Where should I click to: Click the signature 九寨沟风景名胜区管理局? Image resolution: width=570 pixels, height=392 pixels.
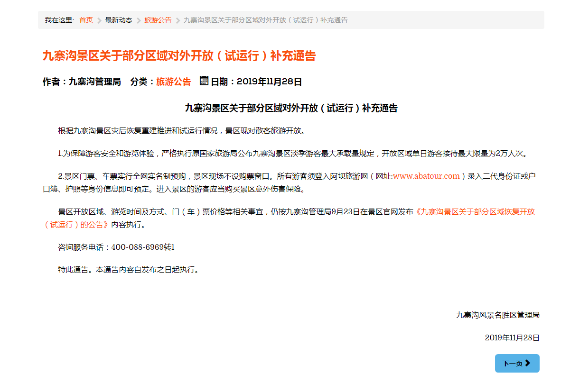[498, 315]
